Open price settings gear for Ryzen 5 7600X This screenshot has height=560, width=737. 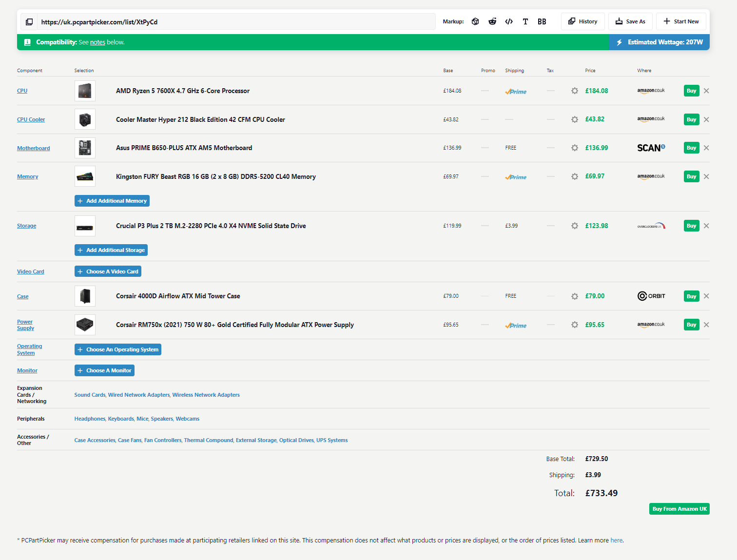click(575, 91)
